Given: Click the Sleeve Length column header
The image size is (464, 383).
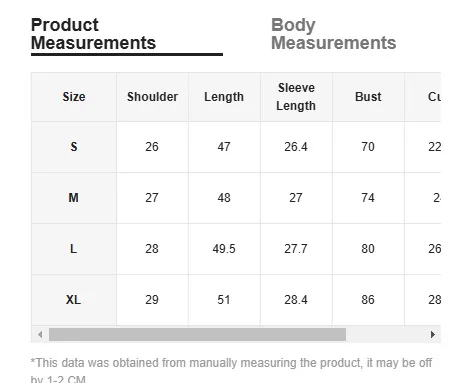Looking at the screenshot, I should (296, 97).
